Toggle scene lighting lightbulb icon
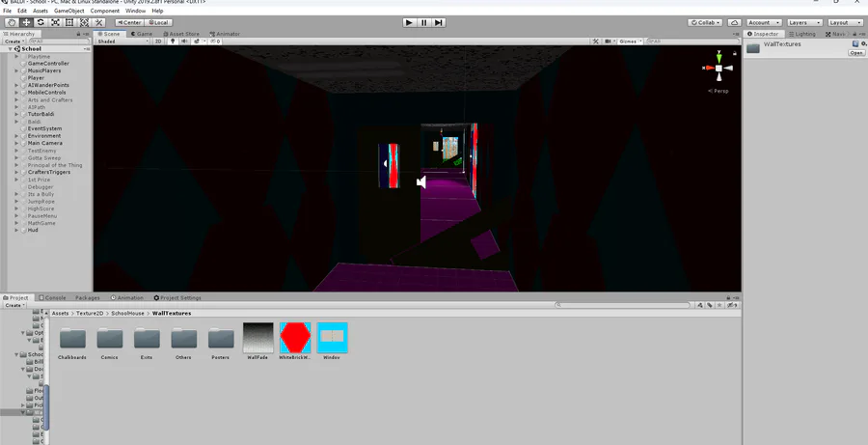The image size is (868, 445). point(173,42)
